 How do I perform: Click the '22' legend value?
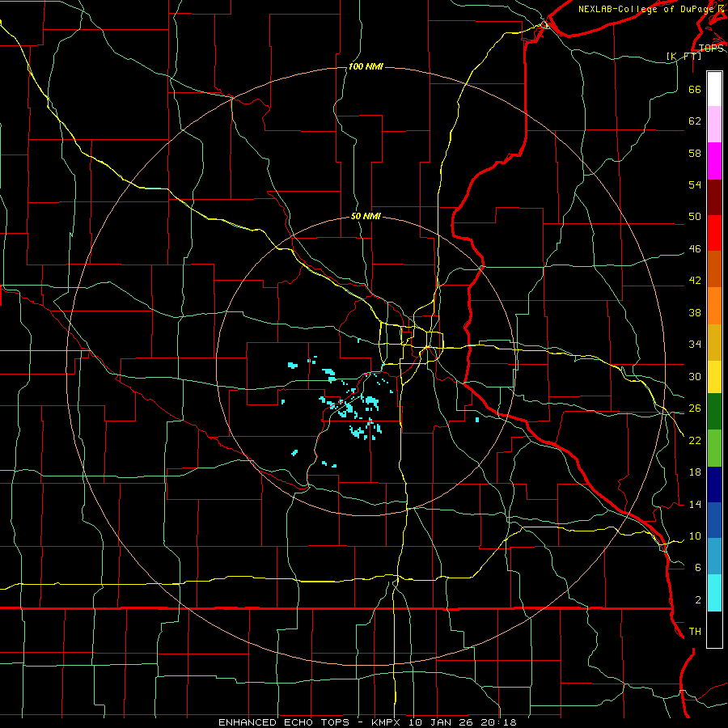[695, 441]
